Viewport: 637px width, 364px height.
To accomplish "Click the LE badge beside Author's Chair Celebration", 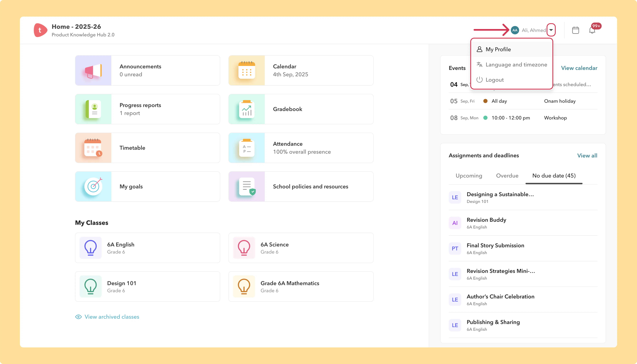I will click(455, 300).
